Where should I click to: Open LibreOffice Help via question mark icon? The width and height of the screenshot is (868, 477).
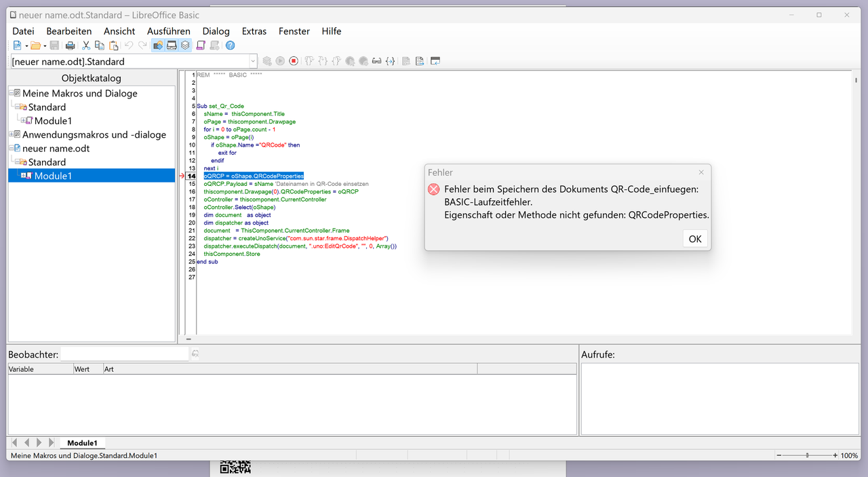(230, 45)
